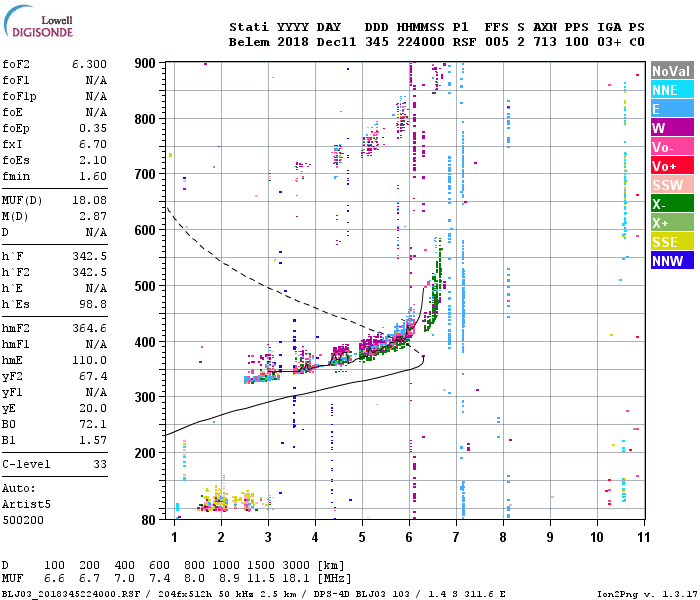Click the B1 value 1.57
Image resolution: width=700 pixels, height=600 pixels.
93,440
